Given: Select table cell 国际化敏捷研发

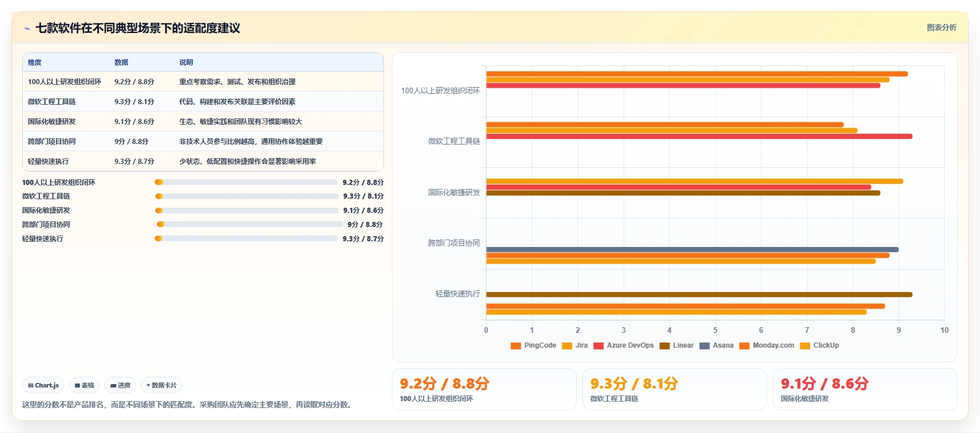Looking at the screenshot, I should click(52, 122).
